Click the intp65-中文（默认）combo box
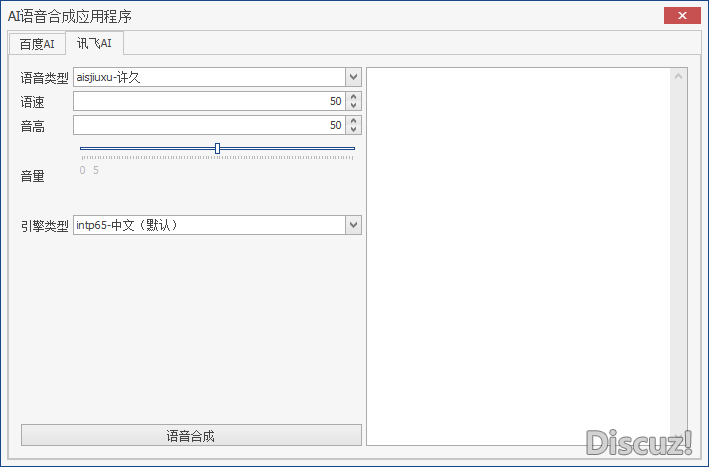709x467 pixels. [210, 225]
